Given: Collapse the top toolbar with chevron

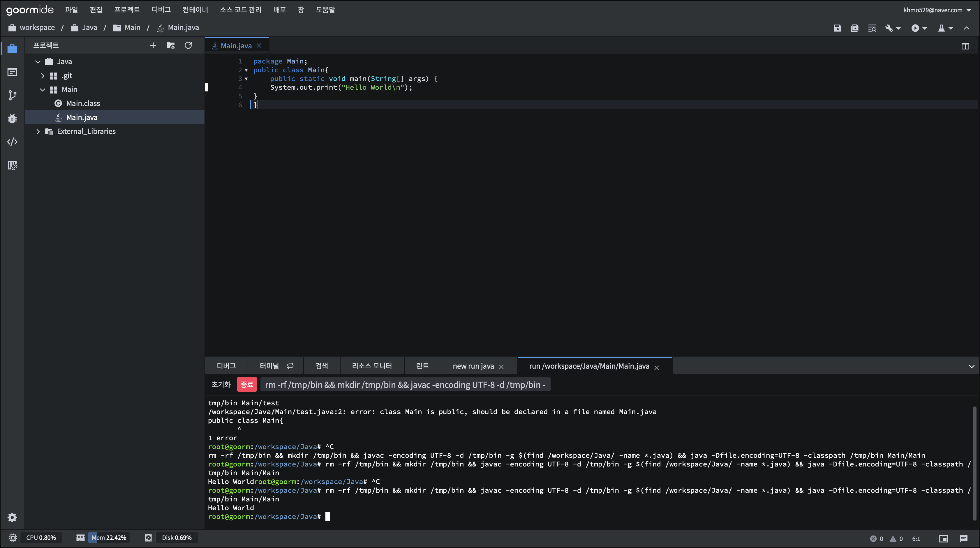Looking at the screenshot, I should [x=966, y=28].
